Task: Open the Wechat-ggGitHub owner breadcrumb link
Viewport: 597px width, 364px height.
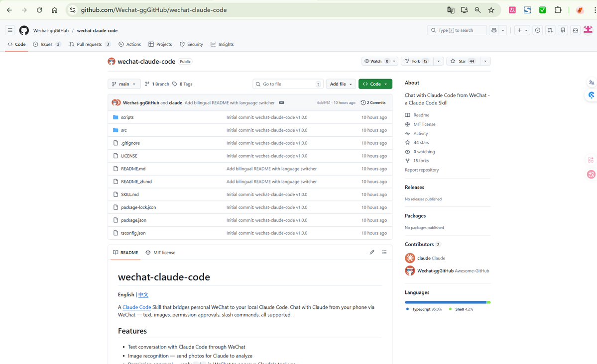Action: [51, 31]
